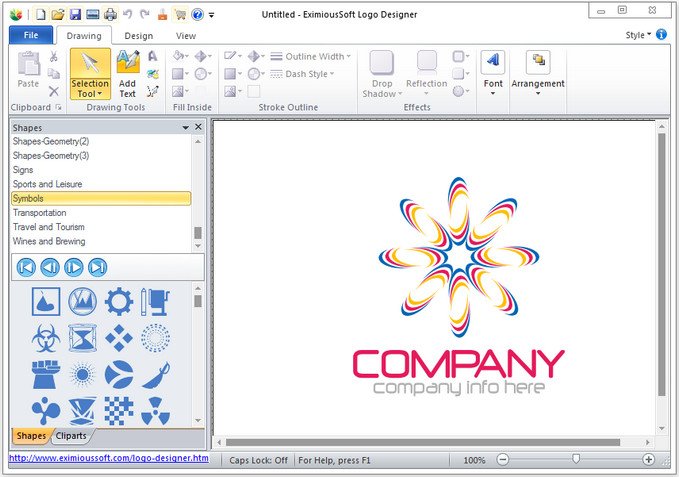
Task: Pick the four diamonds symbol shape
Action: tap(119, 338)
